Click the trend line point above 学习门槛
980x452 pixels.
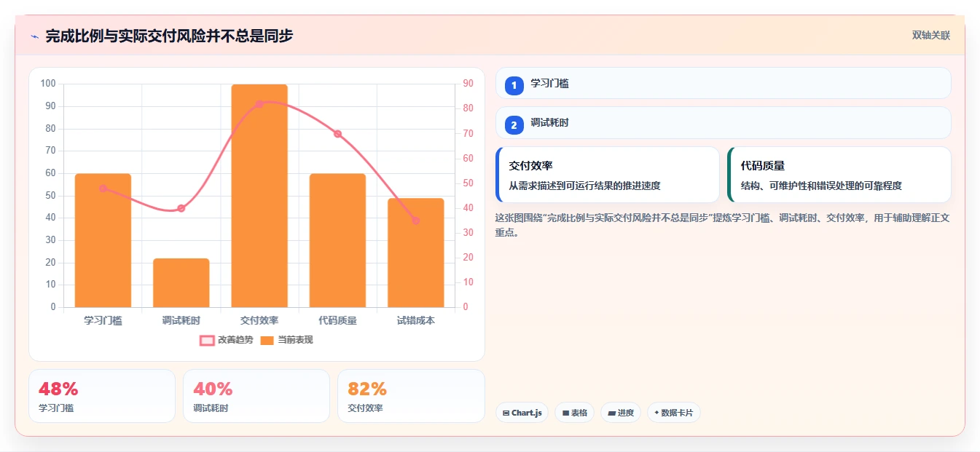tap(103, 188)
